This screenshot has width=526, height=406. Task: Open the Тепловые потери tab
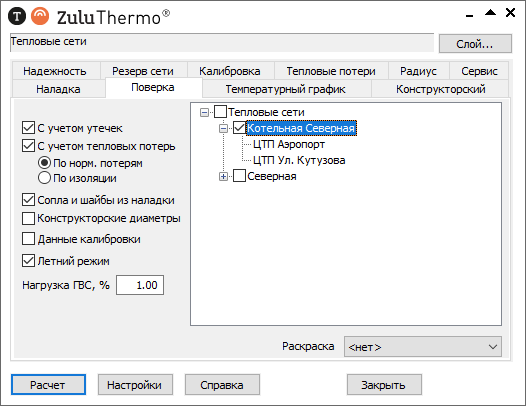(x=331, y=71)
